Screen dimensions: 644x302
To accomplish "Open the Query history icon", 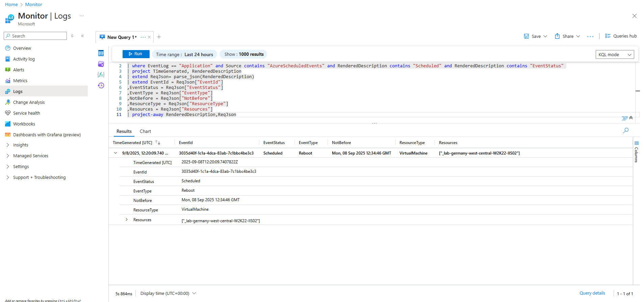I will tap(101, 85).
